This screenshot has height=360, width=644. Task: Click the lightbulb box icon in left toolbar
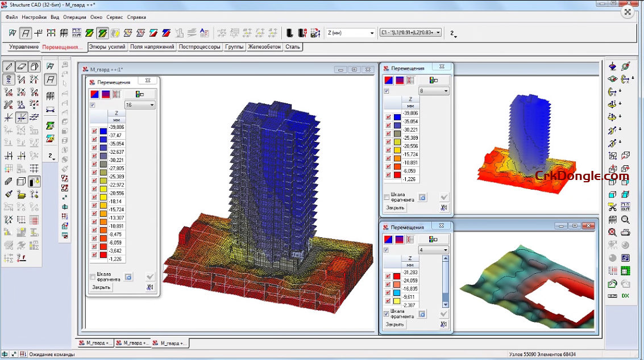[x=35, y=182]
